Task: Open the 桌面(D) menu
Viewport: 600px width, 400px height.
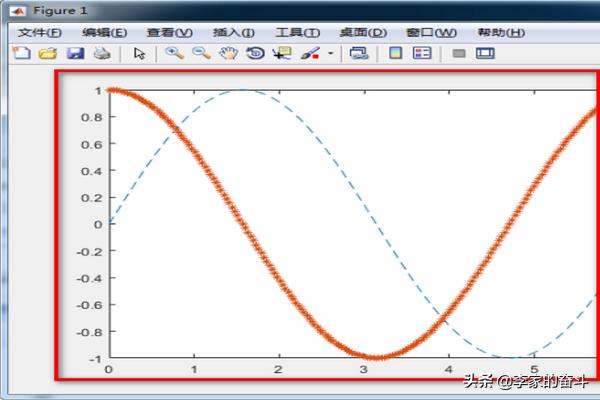Action: (x=363, y=33)
